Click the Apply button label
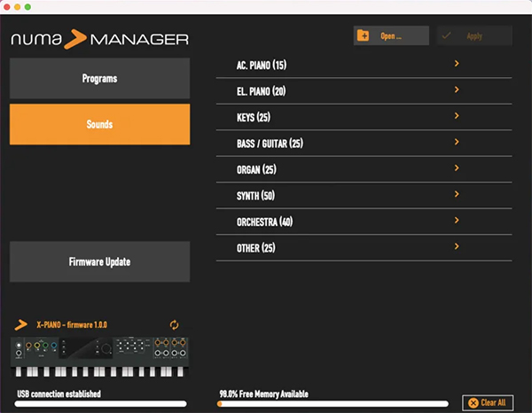Viewport: 532px width, 413px height. pos(474,36)
